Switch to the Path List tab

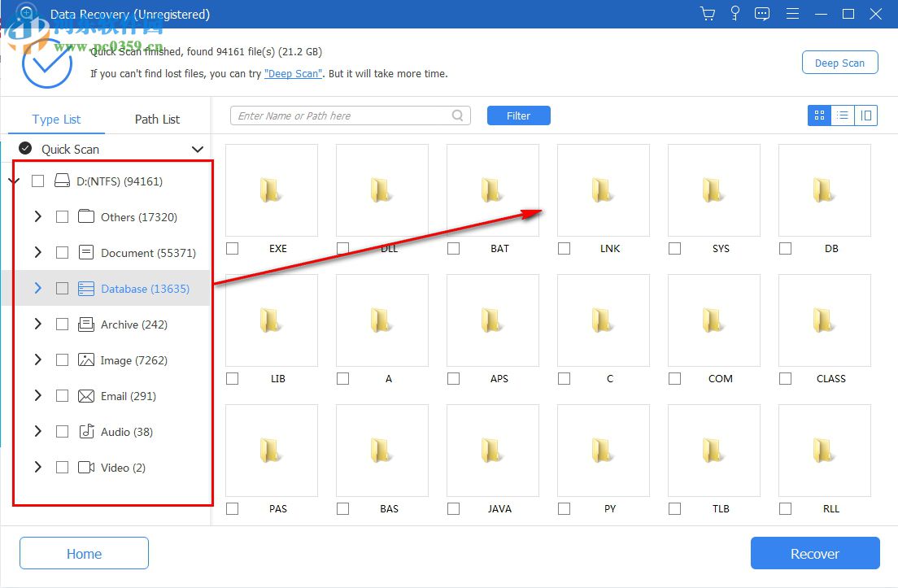tap(156, 119)
